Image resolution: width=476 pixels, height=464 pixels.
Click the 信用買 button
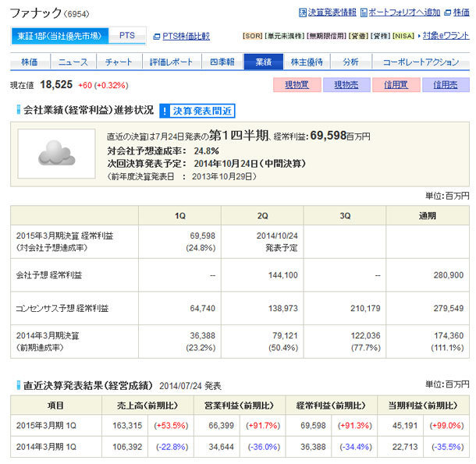tap(396, 85)
